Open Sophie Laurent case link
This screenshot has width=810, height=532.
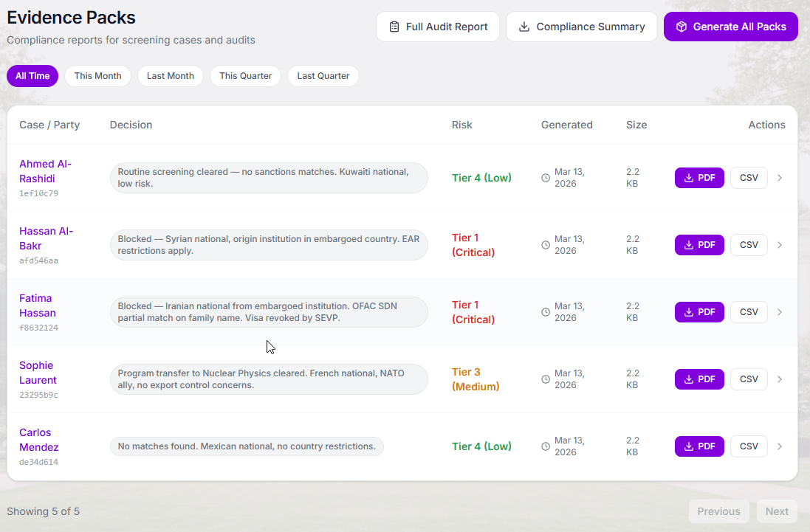pyautogui.click(x=38, y=373)
